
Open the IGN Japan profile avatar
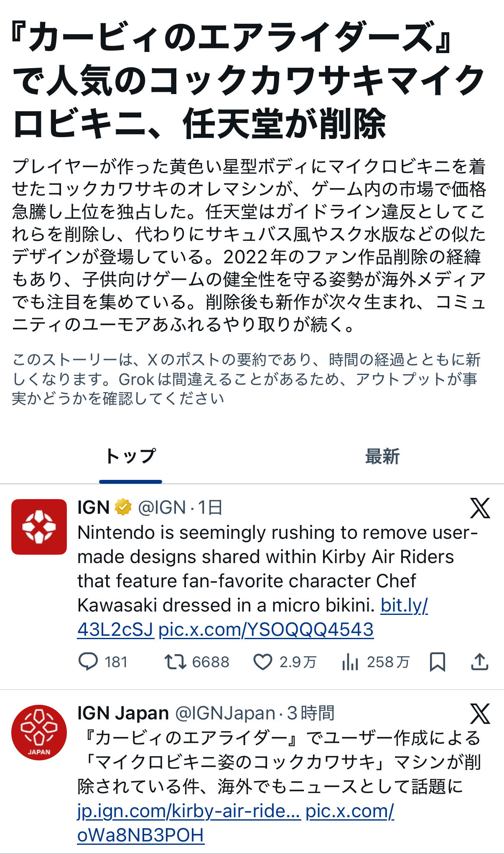pos(39,732)
